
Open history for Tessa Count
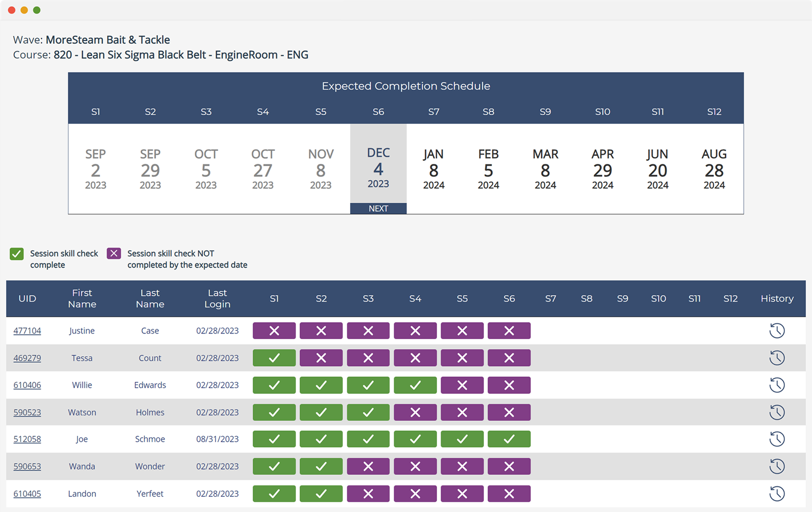pyautogui.click(x=776, y=358)
